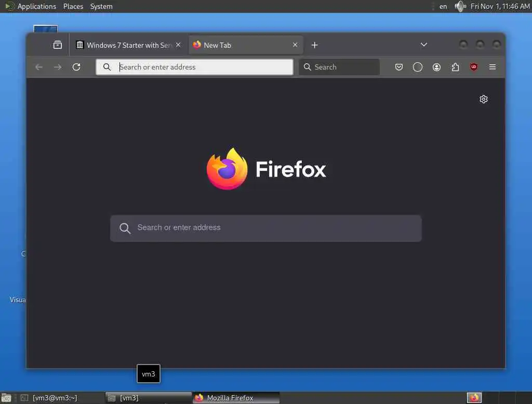This screenshot has height=404, width=532.
Task: Focus the toolbar address bar field
Action: (x=194, y=67)
